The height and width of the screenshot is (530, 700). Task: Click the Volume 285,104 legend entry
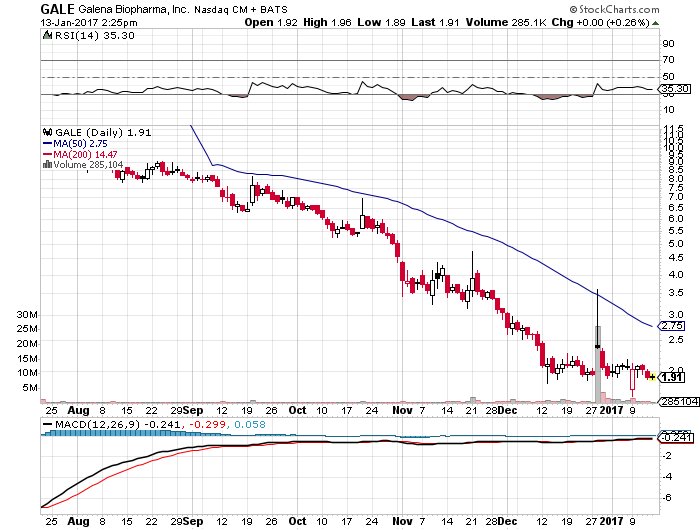click(x=88, y=165)
